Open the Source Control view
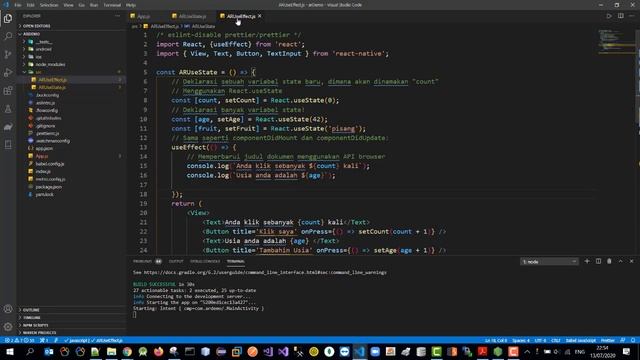 coord(8,54)
